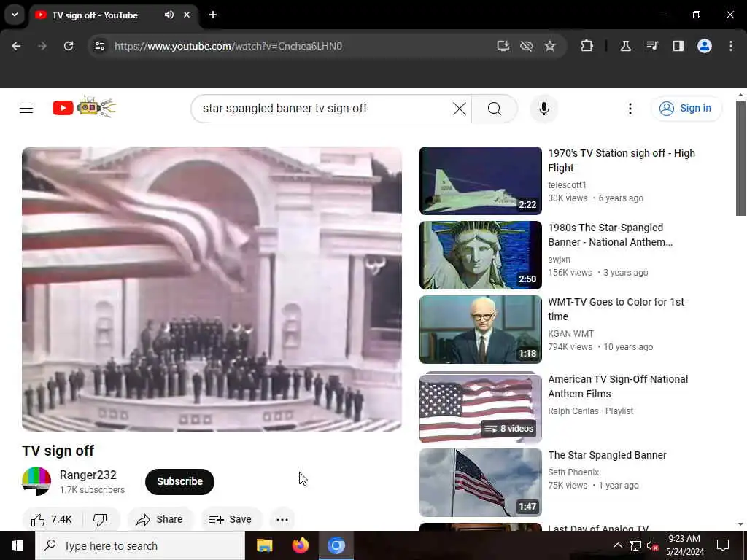Save the video to a playlist
The image size is (747, 560).
[x=231, y=519]
